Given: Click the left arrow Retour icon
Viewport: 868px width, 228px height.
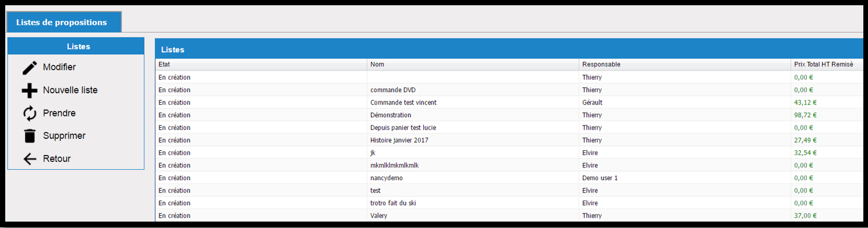Looking at the screenshot, I should click(x=29, y=159).
